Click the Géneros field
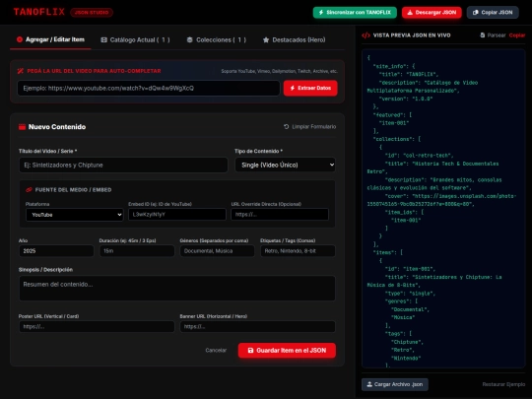 [x=217, y=251]
